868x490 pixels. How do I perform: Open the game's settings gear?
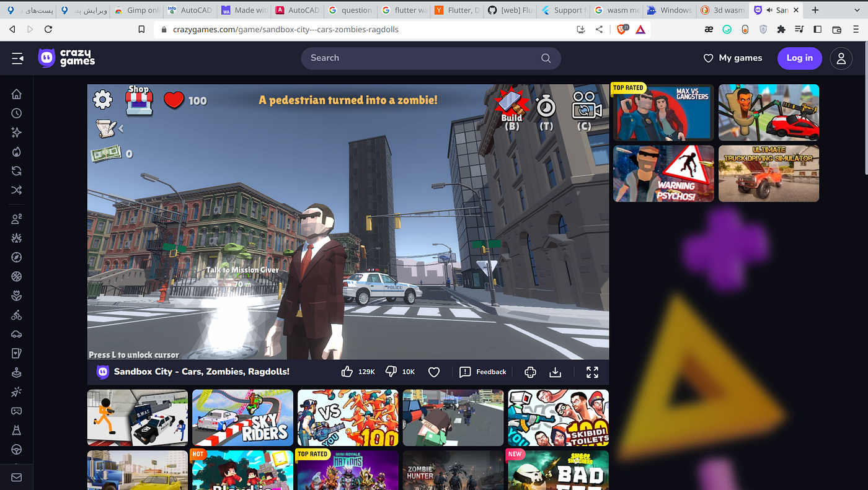coord(102,99)
